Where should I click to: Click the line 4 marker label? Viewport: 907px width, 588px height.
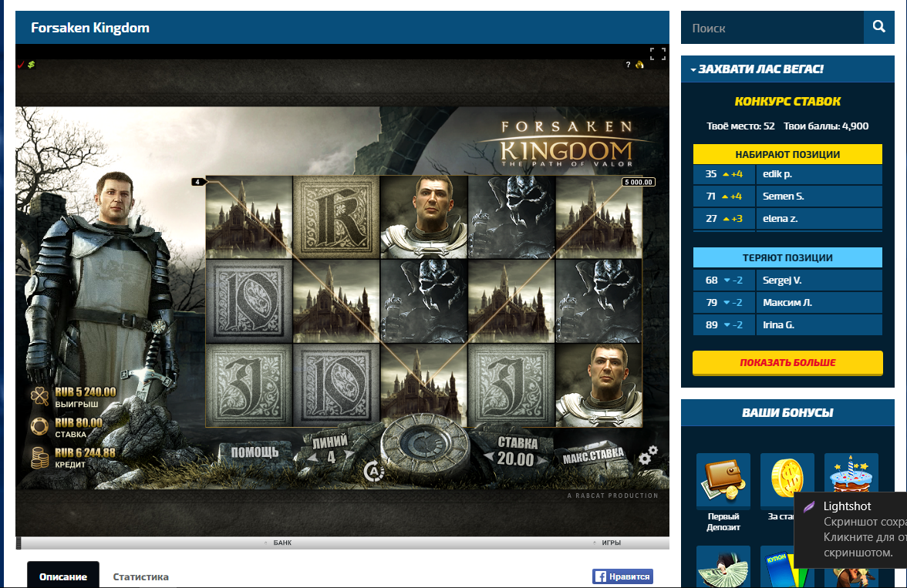coord(197,182)
